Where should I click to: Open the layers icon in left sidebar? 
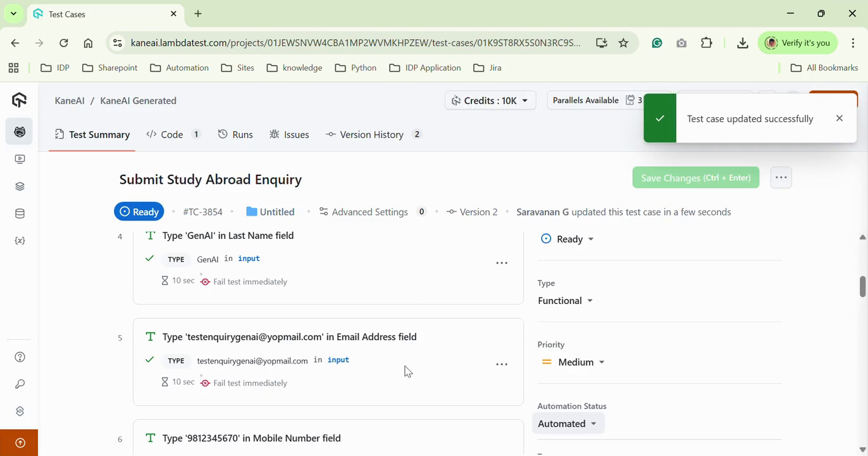20,186
